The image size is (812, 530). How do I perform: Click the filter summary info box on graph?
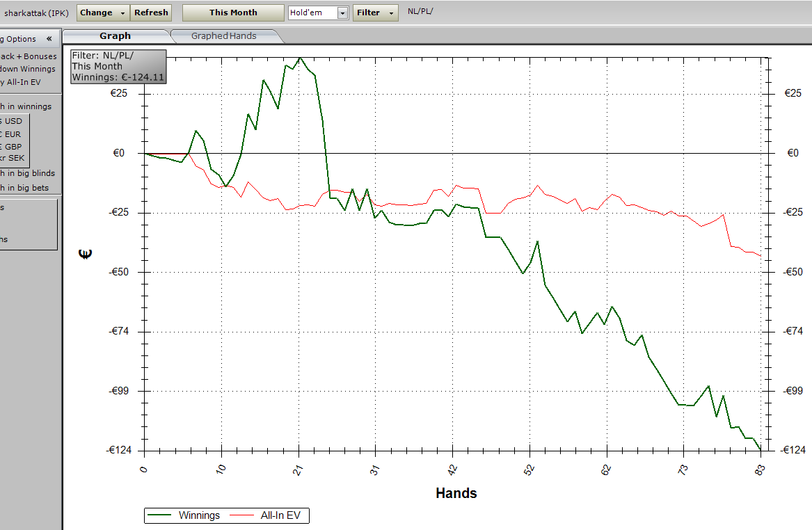(118, 66)
